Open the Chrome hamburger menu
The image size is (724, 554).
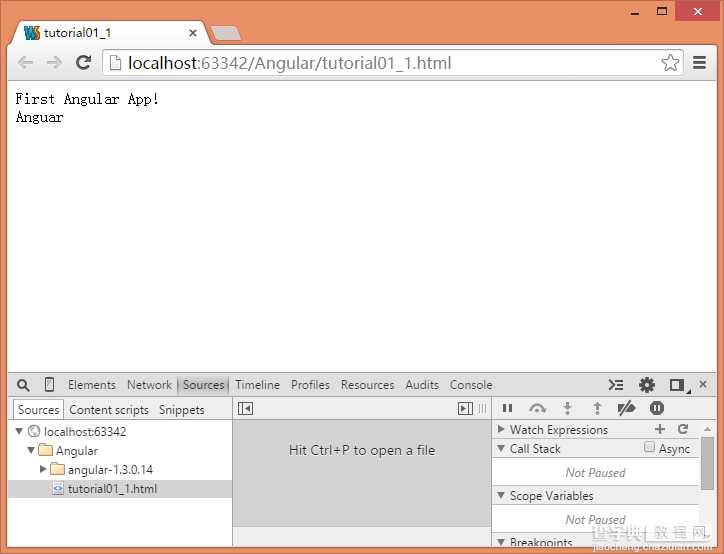(700, 62)
